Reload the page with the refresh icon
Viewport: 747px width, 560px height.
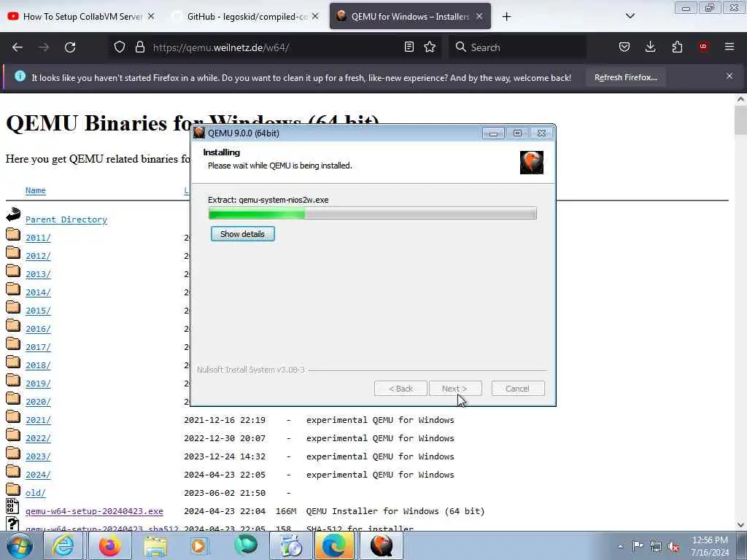click(70, 47)
